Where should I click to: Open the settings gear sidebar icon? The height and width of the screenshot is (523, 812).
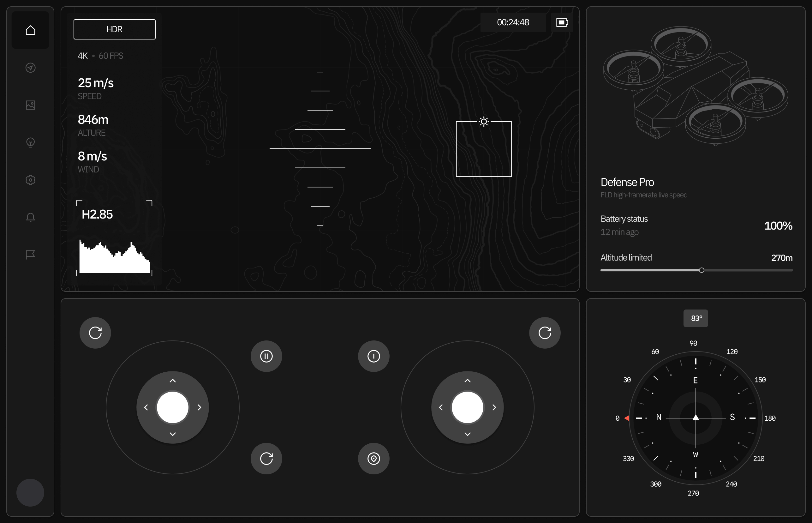coord(31,180)
